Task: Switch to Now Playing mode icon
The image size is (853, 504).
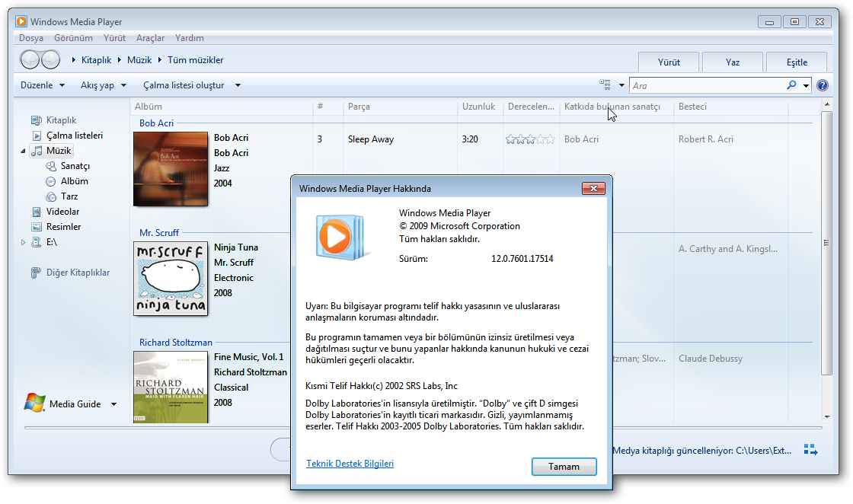Action: 810,450
